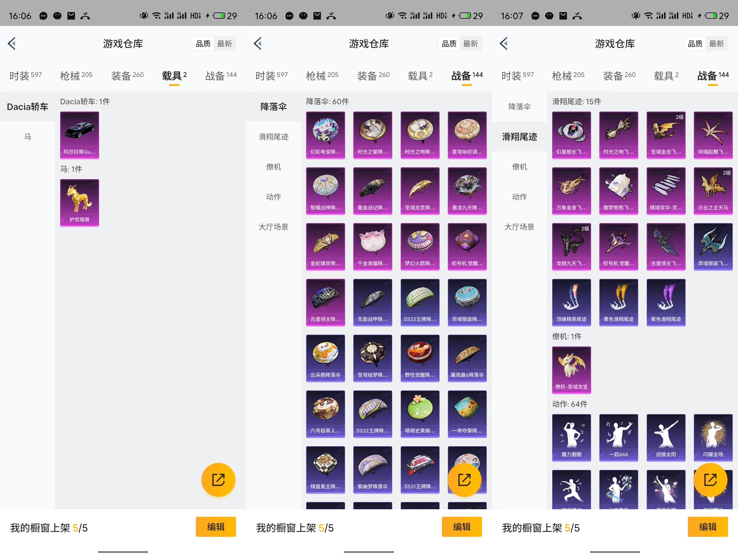738x560 pixels.
Task: Open the 幻彩电音 parachute item
Action: [325, 135]
